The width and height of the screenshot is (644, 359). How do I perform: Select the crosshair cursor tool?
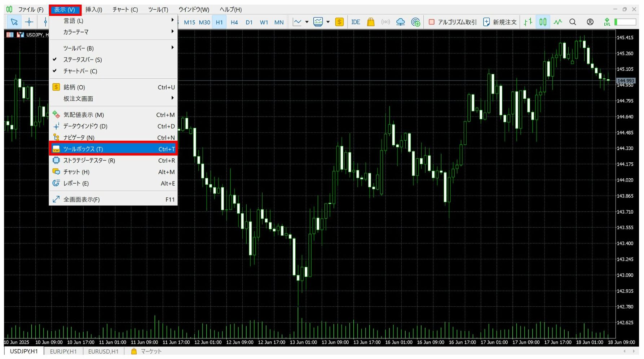[29, 22]
